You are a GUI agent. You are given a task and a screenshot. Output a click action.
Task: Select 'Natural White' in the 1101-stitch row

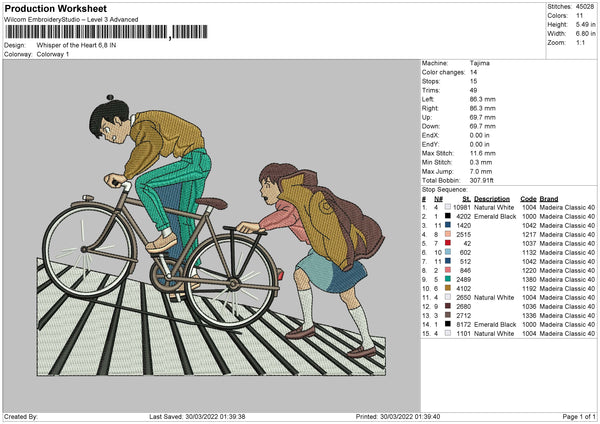(x=494, y=333)
